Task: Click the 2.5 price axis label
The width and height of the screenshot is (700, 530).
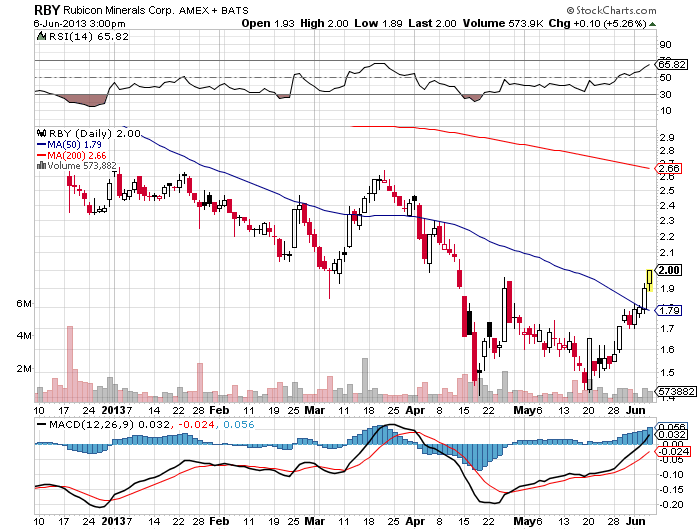Action: click(x=667, y=191)
